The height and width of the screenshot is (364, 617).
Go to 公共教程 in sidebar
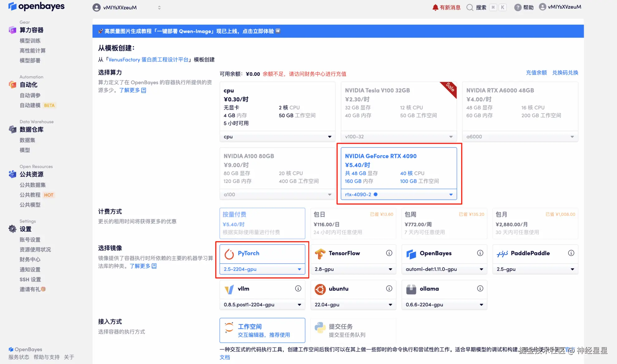tap(30, 195)
